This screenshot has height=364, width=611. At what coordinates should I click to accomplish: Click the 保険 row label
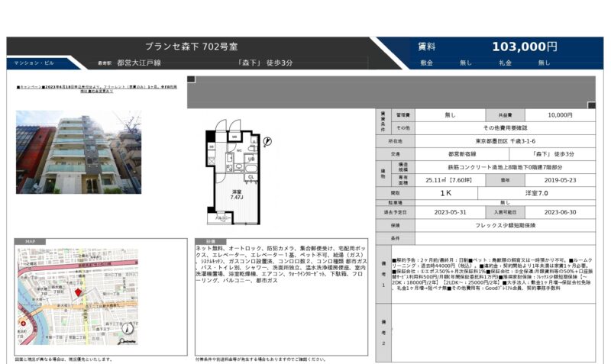pos(395,225)
